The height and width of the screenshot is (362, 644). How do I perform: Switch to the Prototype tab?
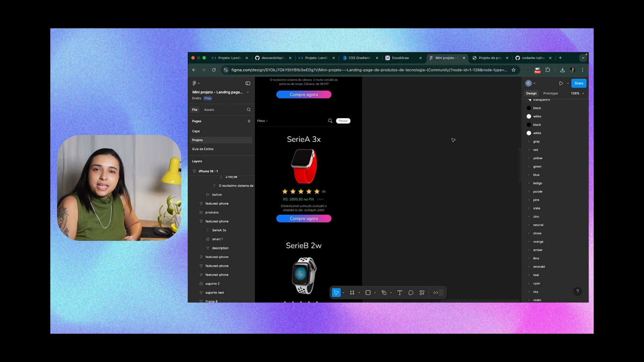pos(550,93)
